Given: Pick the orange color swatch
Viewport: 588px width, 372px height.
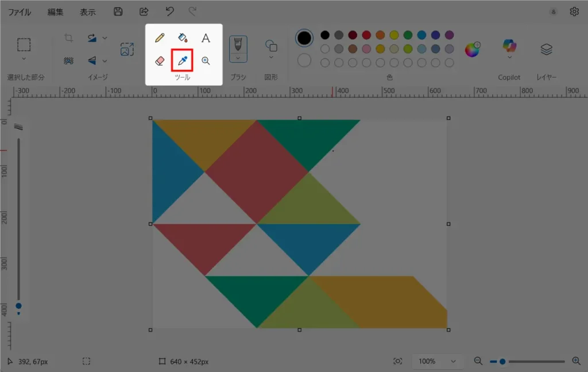Looking at the screenshot, I should [x=380, y=35].
